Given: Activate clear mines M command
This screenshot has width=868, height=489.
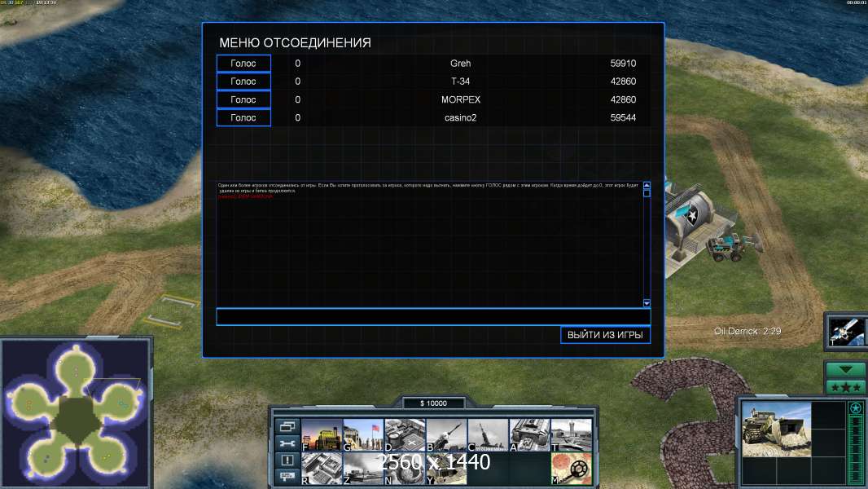Looking at the screenshot, I should 571,469.
